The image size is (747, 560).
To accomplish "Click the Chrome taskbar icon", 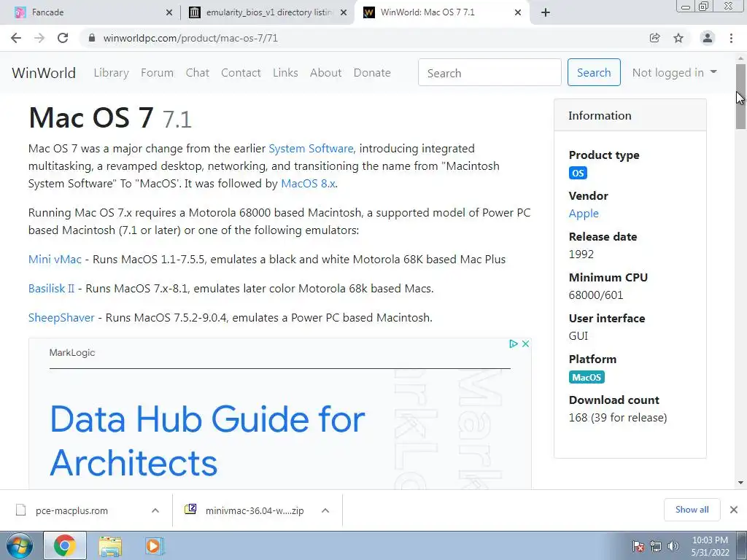I will (65, 545).
